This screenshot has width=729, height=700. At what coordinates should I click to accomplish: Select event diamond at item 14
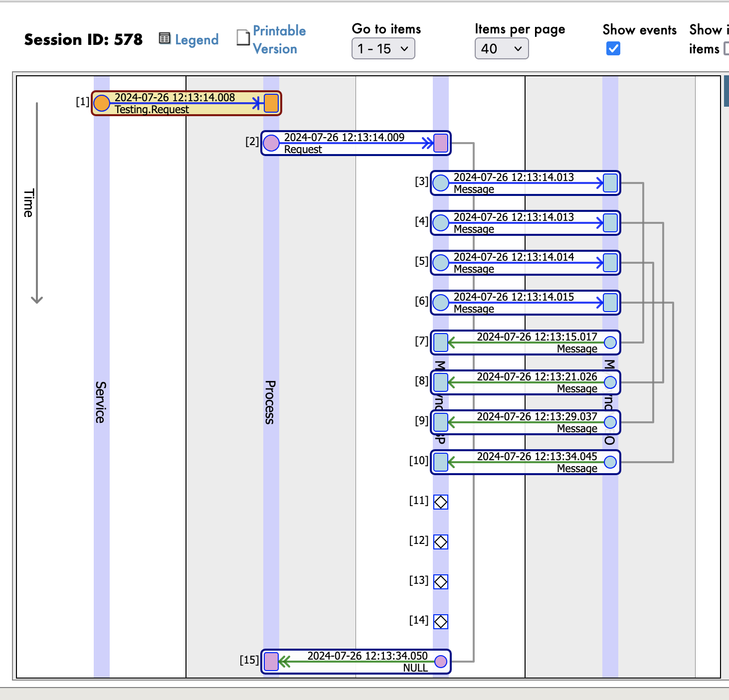(x=441, y=622)
